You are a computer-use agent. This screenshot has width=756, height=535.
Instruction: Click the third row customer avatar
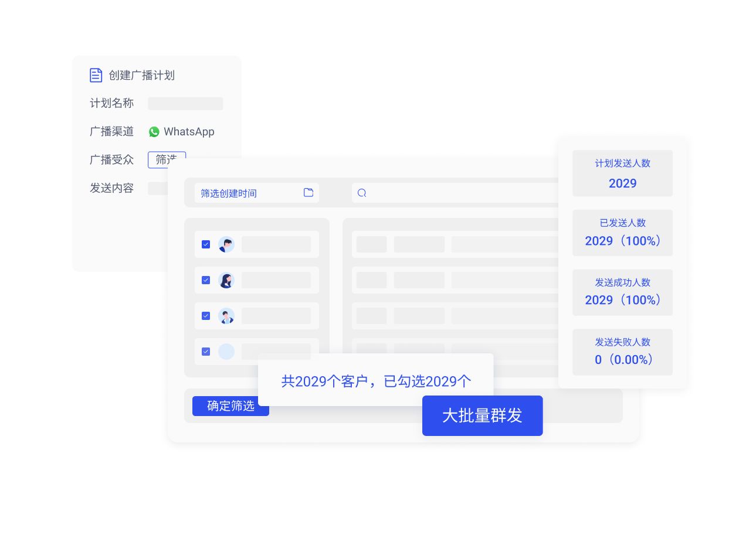(226, 316)
